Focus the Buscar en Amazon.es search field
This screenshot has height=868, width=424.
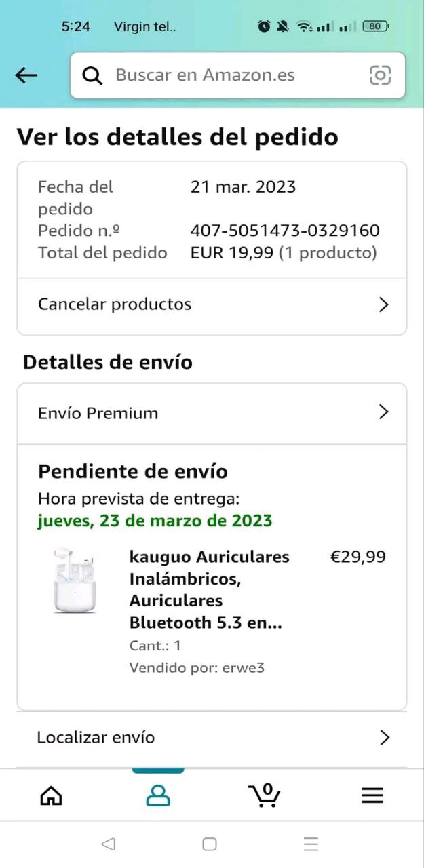click(237, 75)
